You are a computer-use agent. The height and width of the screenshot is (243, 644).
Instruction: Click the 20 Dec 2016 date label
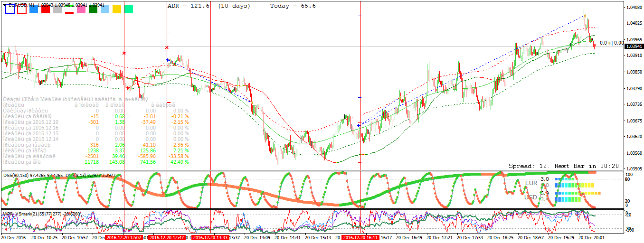point(14,237)
